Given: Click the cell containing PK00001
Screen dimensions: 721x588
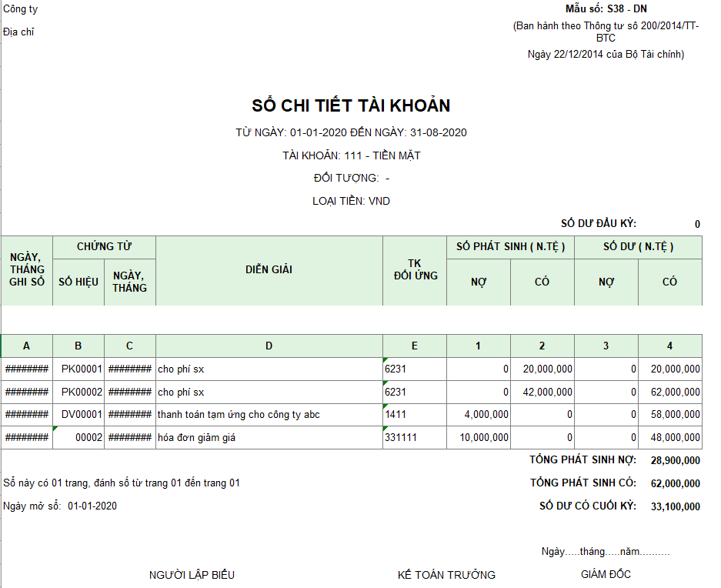Looking at the screenshot, I should click(78, 369).
